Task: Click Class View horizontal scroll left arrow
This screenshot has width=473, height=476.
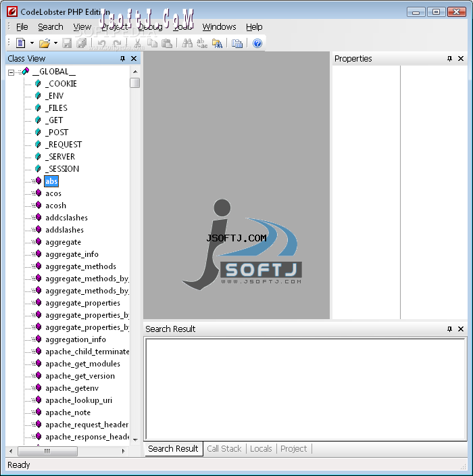Action: click(x=11, y=451)
